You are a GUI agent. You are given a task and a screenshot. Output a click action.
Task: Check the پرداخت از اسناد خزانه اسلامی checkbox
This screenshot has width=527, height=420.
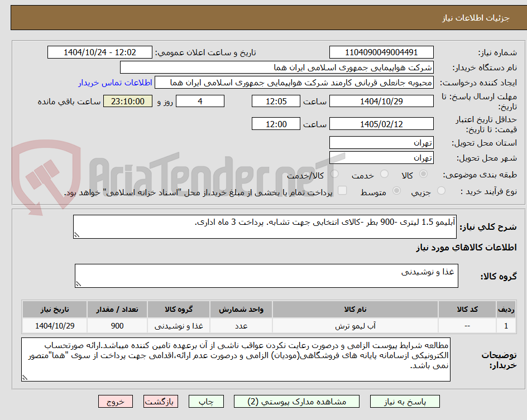(343, 191)
